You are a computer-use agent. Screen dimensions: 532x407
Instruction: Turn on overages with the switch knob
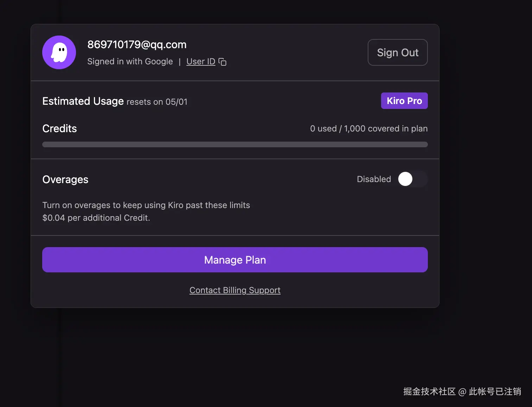(x=405, y=179)
